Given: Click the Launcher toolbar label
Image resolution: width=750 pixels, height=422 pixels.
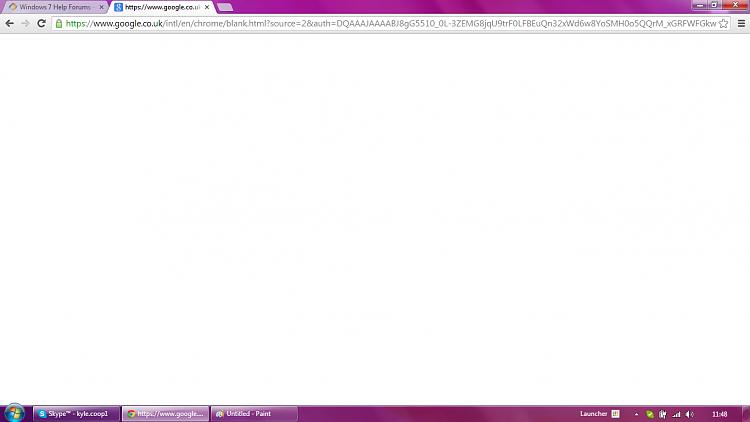Looking at the screenshot, I should point(593,414).
